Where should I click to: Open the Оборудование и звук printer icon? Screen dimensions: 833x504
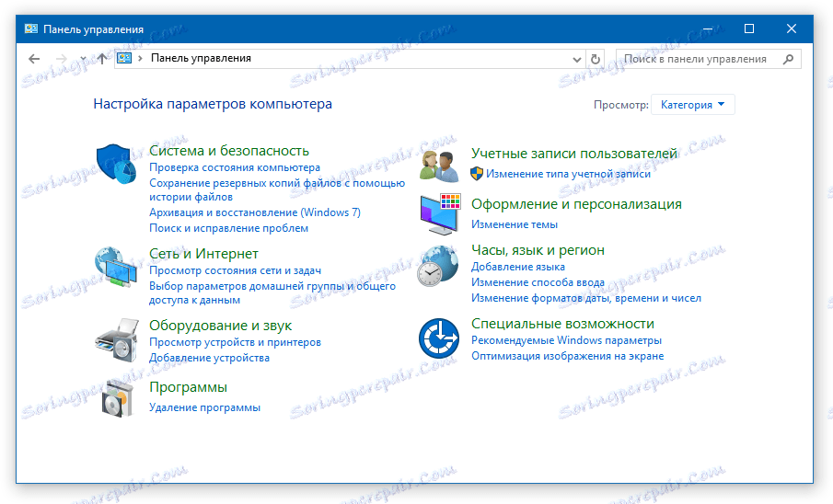click(x=117, y=340)
